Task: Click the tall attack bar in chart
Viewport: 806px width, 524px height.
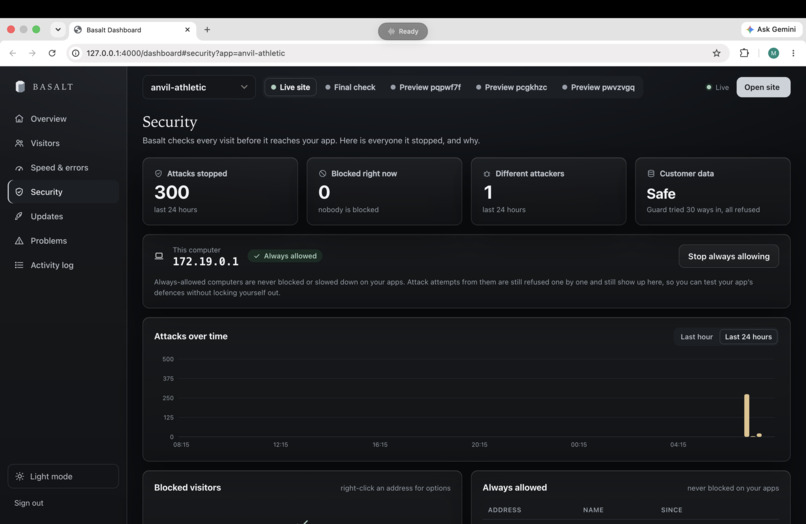Action: pos(746,415)
